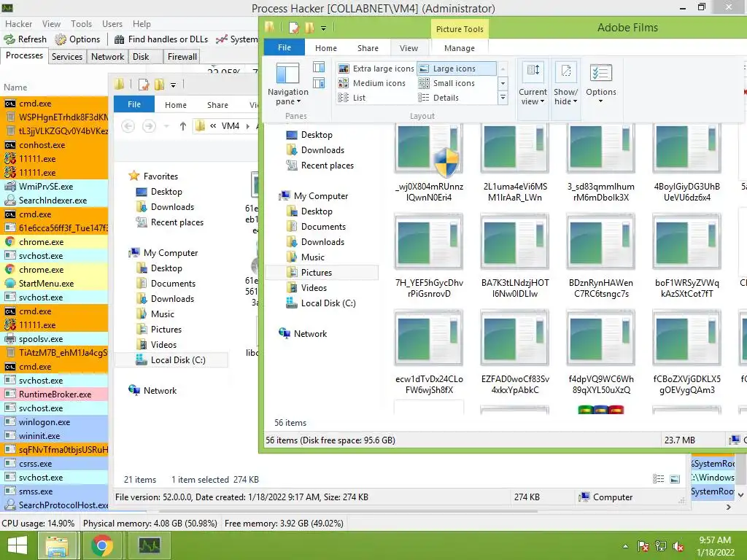Viewport: 747px width, 560px height.
Task: Click Back arrow in VM4 explorer window
Action: [128, 126]
